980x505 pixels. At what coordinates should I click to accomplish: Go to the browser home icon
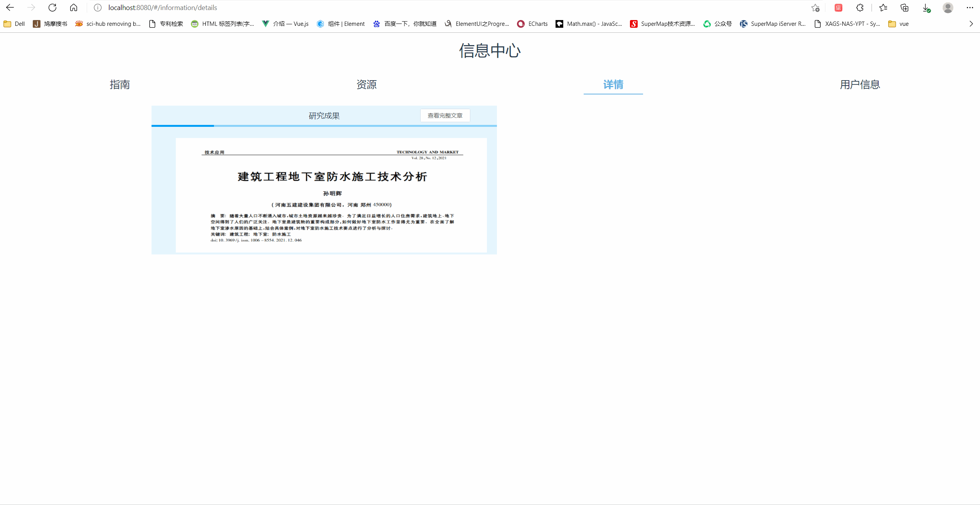point(74,8)
